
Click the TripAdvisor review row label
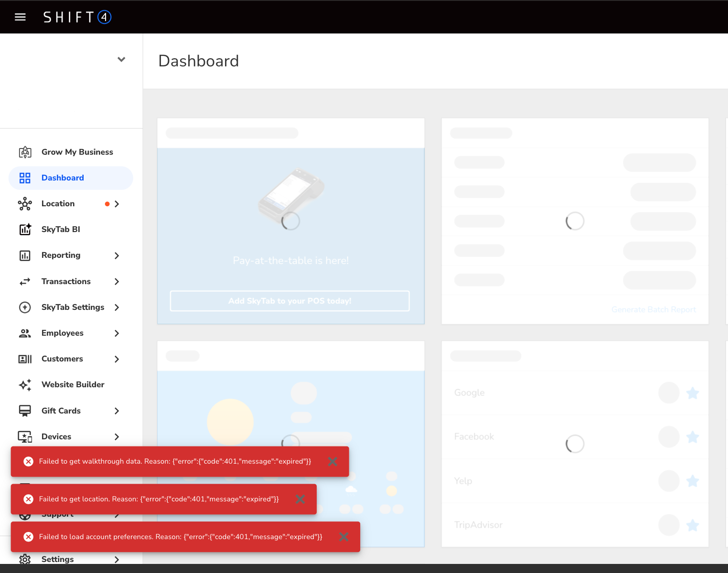(479, 525)
